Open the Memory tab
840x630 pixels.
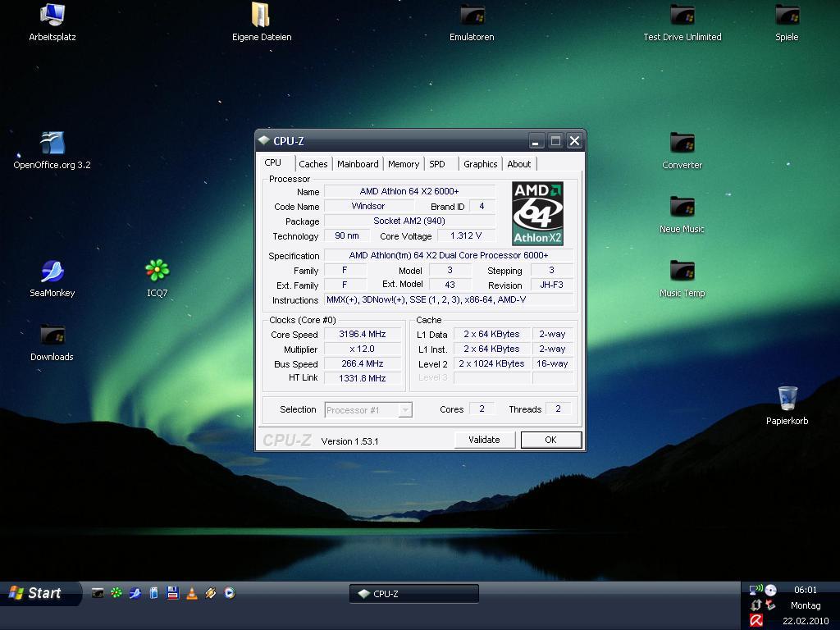pos(404,164)
